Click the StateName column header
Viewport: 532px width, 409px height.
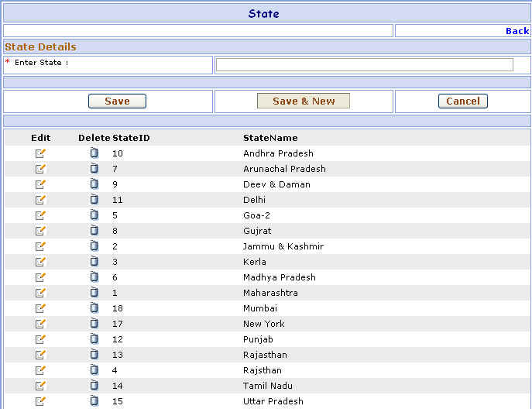(270, 138)
